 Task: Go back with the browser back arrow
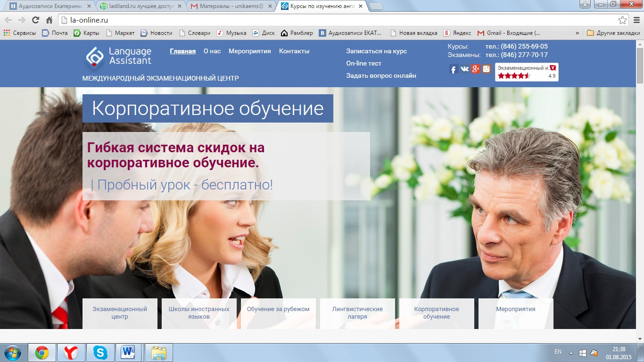click(x=8, y=20)
